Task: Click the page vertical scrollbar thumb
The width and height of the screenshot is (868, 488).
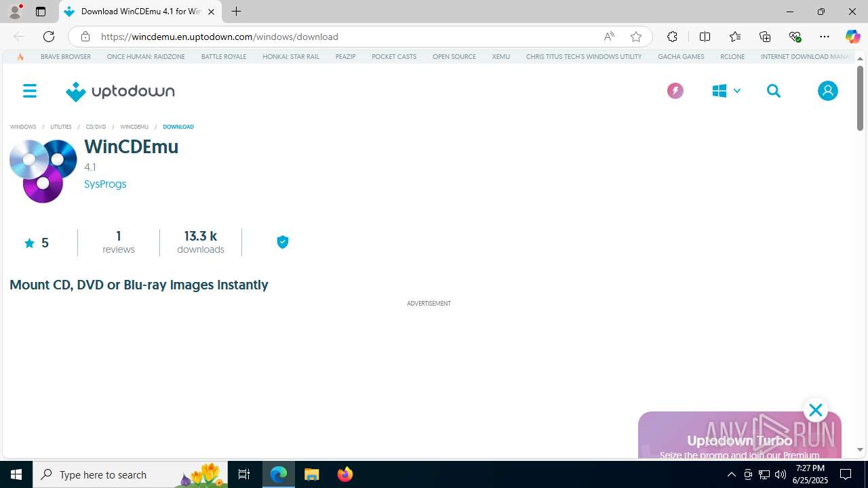Action: (x=860, y=98)
